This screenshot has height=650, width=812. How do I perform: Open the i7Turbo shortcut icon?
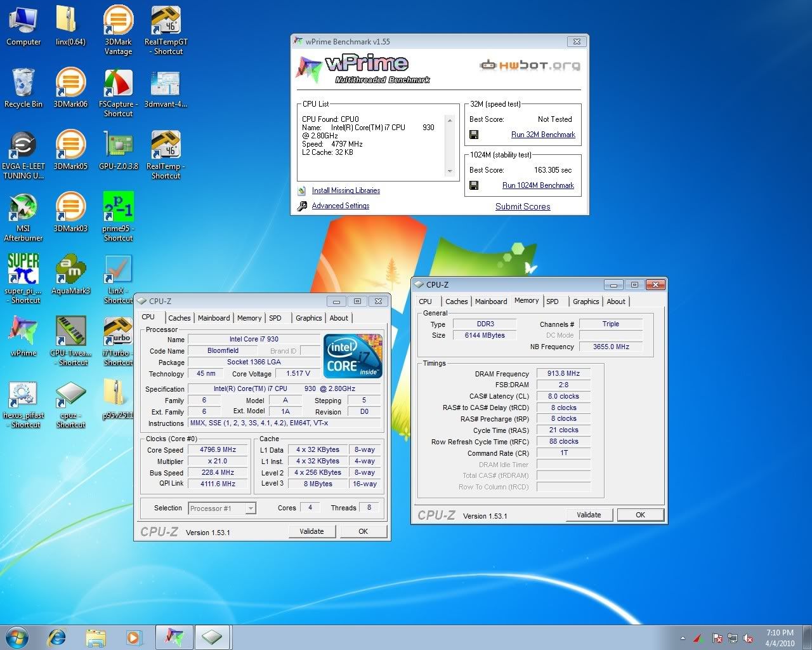pos(118,342)
